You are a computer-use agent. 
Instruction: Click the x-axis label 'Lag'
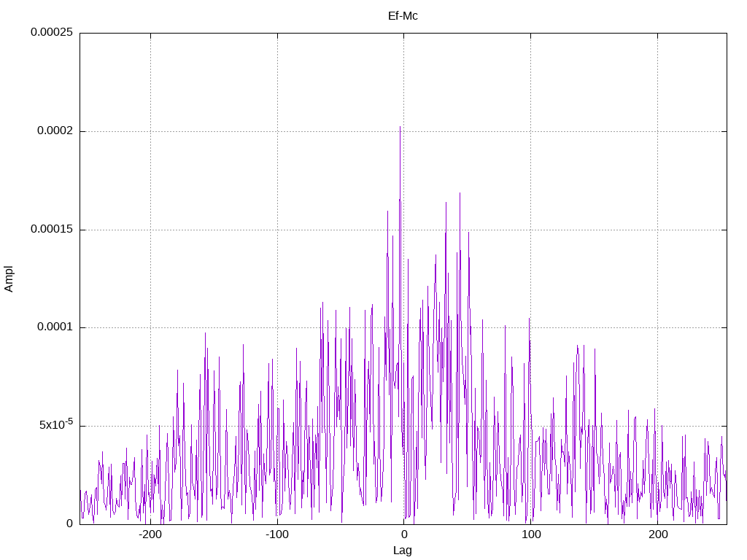tap(403, 551)
